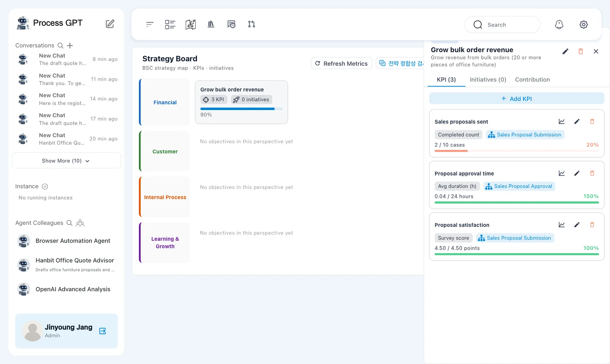Image resolution: width=610 pixels, height=364 pixels.
Task: Open the strategy map icon in the toolbar
Action: (191, 24)
